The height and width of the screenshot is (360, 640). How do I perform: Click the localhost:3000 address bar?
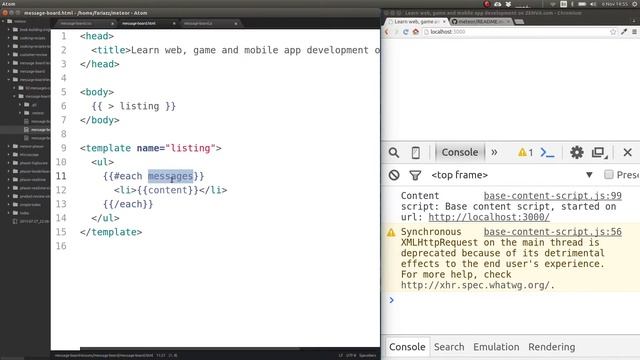click(516, 32)
